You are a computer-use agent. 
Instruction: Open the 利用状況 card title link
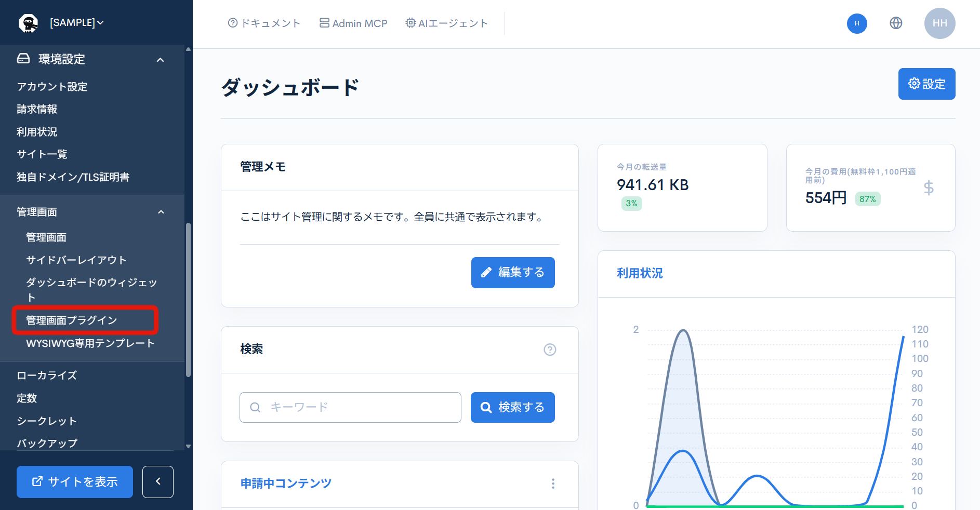(x=640, y=273)
